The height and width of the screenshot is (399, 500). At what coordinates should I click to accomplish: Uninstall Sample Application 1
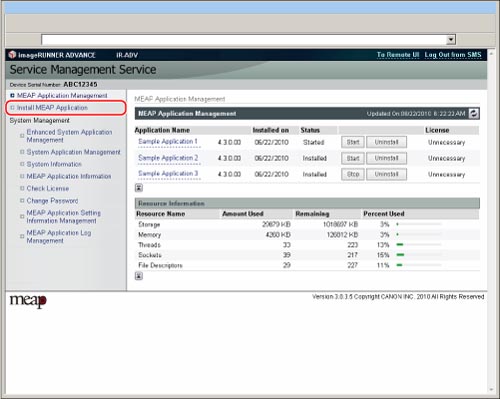tap(386, 142)
